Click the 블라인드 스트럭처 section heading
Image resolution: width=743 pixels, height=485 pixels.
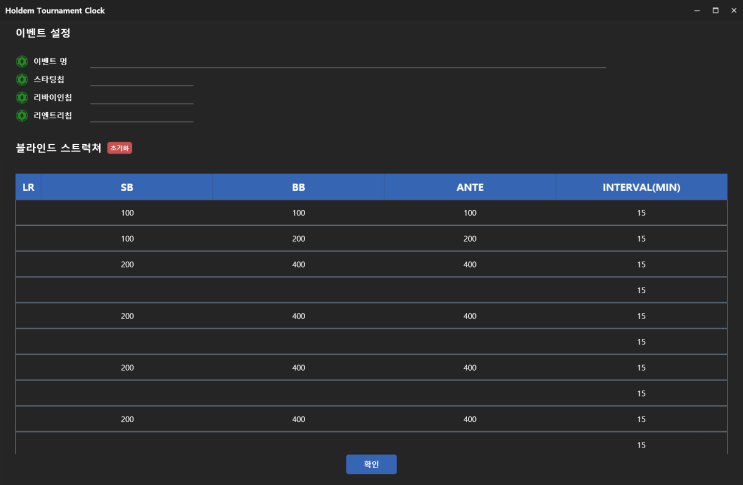(59, 148)
